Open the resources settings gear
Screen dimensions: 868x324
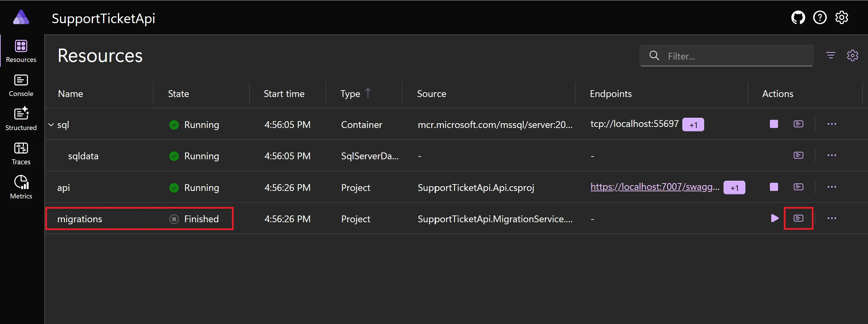coord(853,55)
